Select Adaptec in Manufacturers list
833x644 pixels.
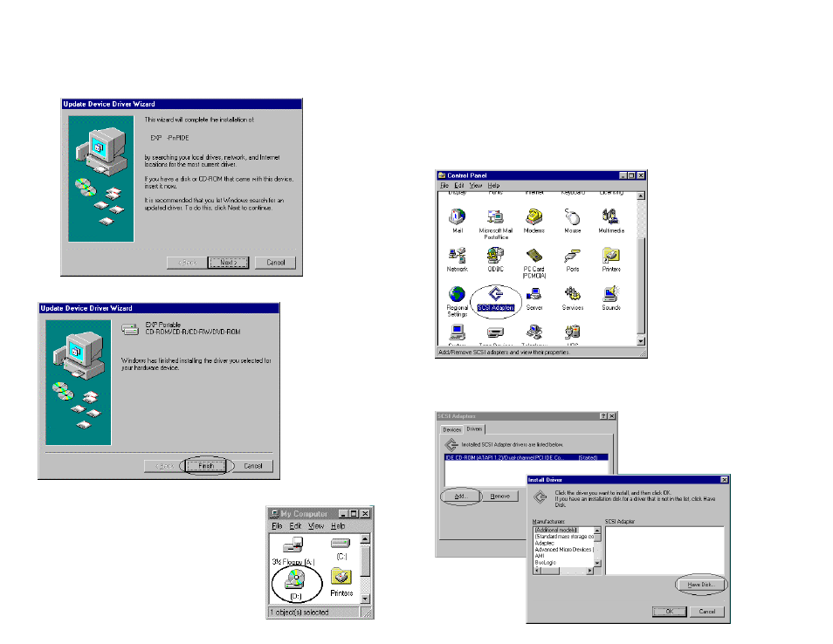(x=544, y=543)
